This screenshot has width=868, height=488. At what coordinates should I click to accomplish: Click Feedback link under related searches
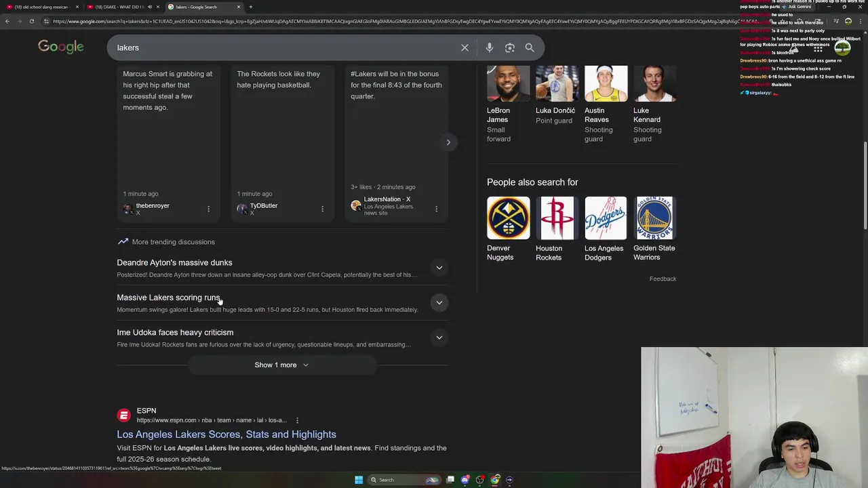663,279
